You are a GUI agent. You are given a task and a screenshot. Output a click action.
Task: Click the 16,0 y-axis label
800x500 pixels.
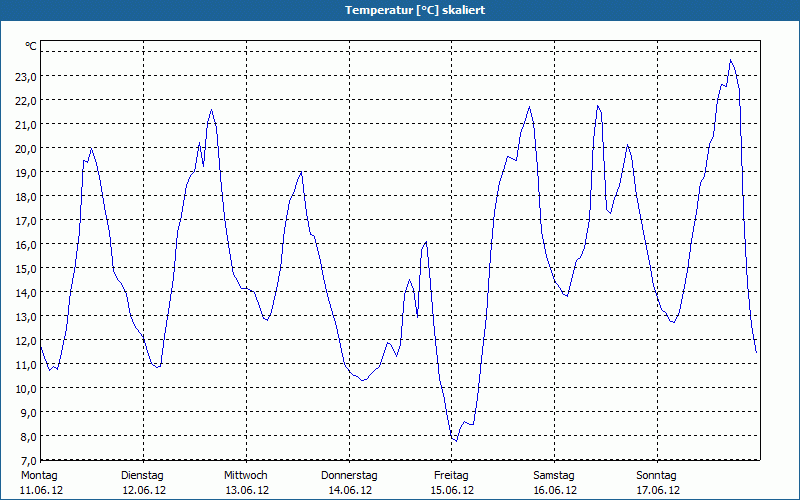pyautogui.click(x=27, y=244)
